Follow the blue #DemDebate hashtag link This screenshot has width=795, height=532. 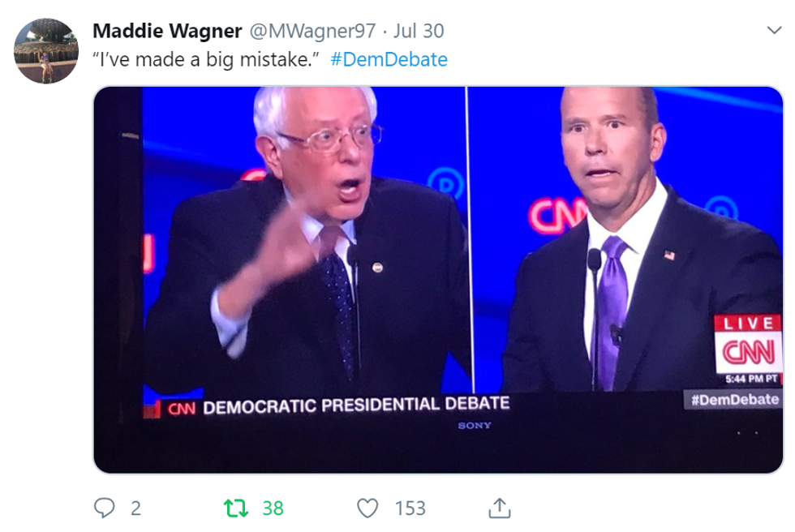pos(389,60)
